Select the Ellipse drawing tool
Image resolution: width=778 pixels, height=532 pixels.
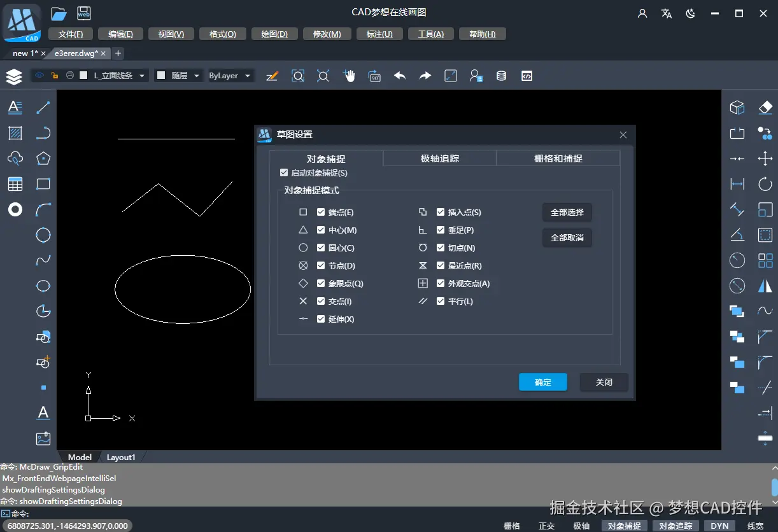(x=42, y=286)
